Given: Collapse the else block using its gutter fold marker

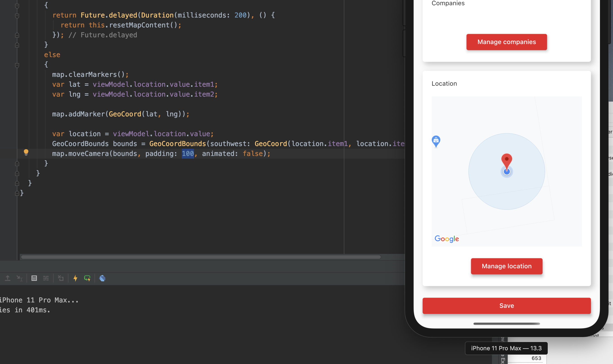Looking at the screenshot, I should coord(17,65).
